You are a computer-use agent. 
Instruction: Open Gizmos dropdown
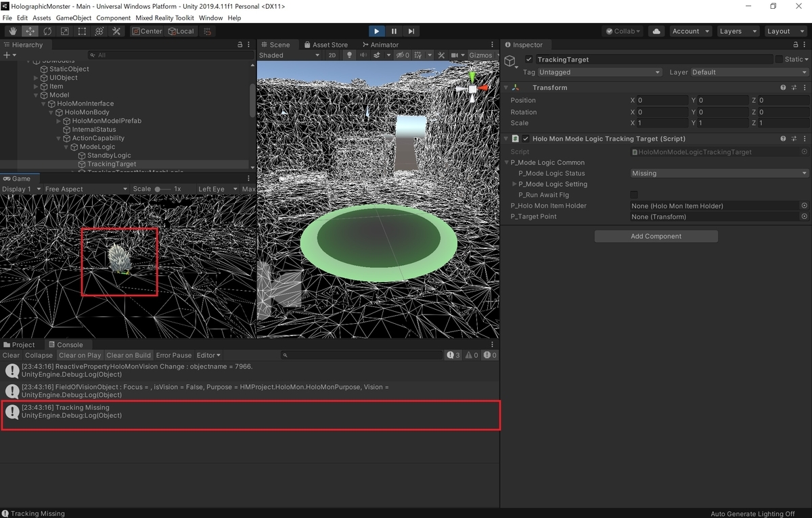coord(484,55)
